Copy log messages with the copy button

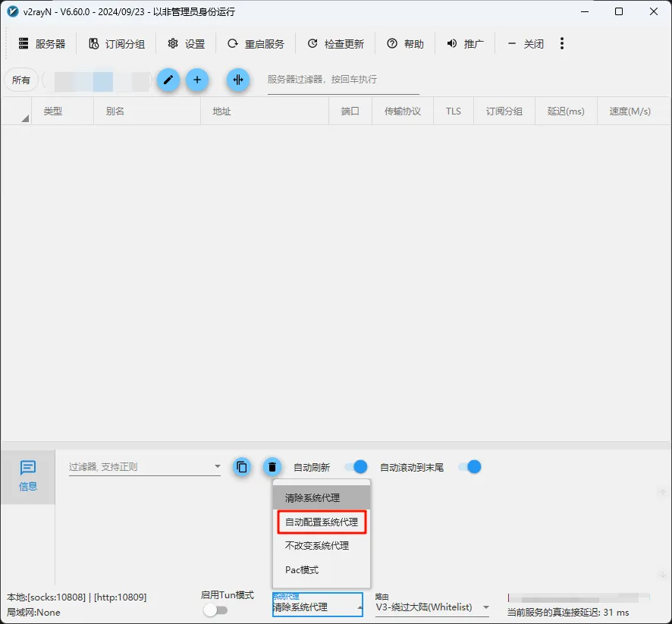(x=242, y=467)
